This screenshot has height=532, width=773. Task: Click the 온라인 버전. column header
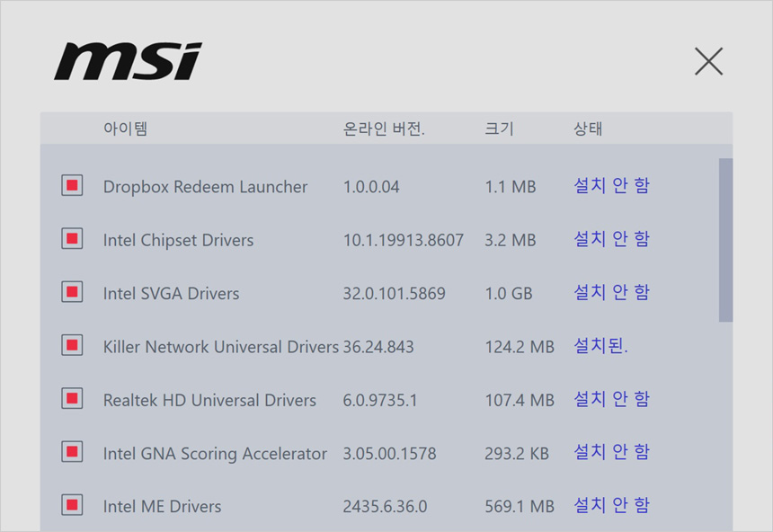click(x=384, y=129)
